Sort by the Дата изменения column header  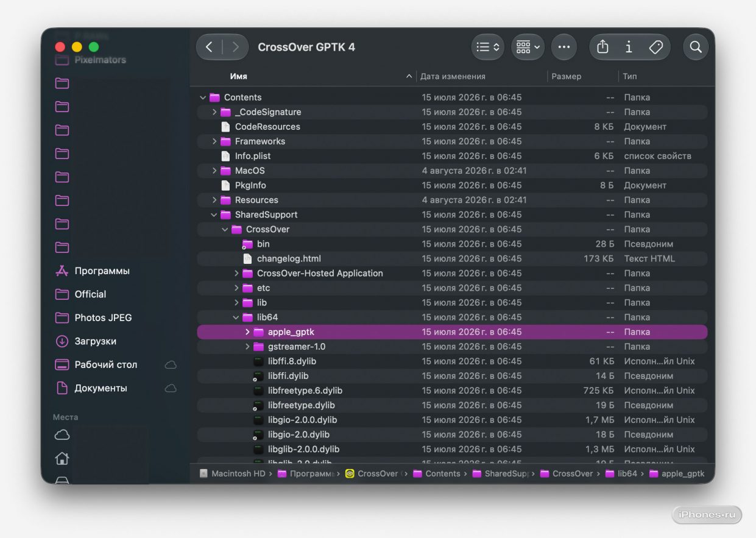(x=453, y=76)
